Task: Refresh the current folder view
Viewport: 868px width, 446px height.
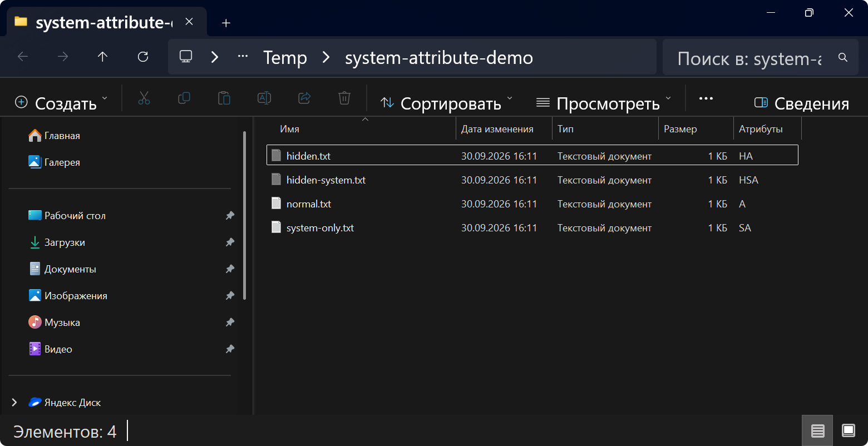Action: tap(143, 57)
